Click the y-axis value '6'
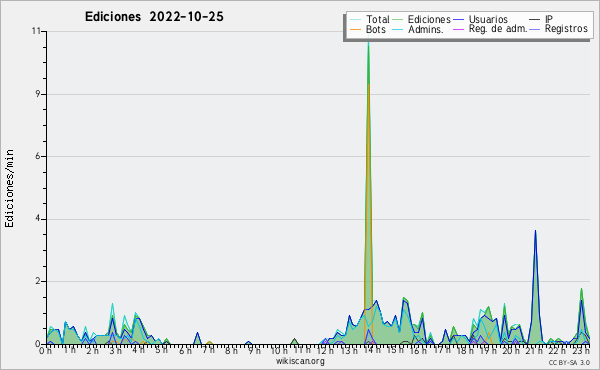The image size is (600, 370). tap(38, 156)
